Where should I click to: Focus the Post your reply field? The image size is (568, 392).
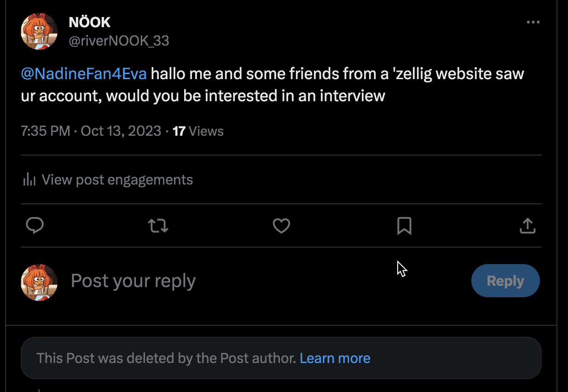click(x=133, y=281)
